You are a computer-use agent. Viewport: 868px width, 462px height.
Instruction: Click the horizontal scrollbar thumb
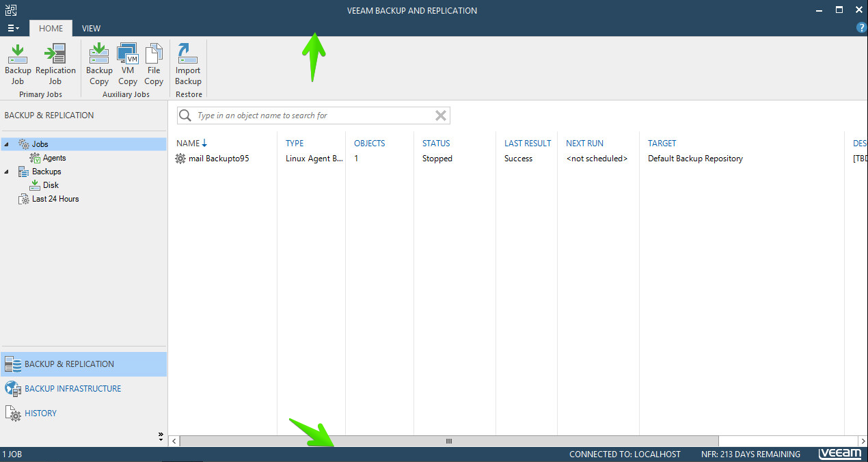(449, 441)
